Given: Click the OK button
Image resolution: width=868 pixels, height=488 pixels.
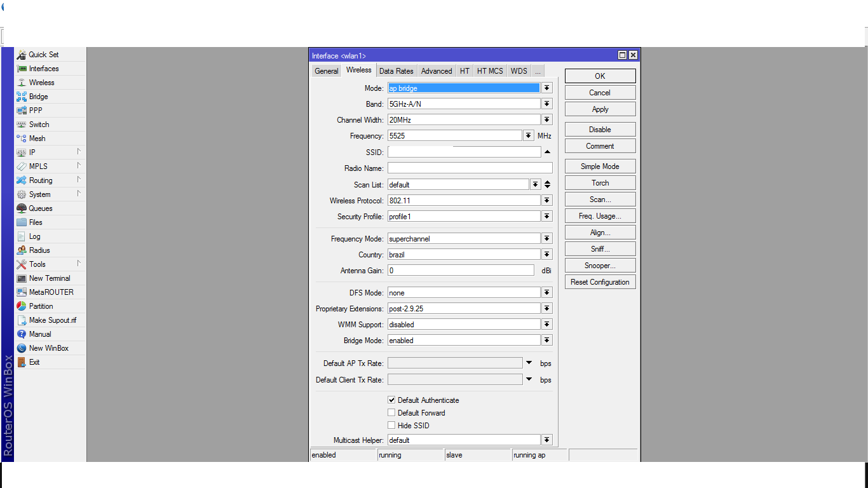Looking at the screenshot, I should [x=600, y=76].
